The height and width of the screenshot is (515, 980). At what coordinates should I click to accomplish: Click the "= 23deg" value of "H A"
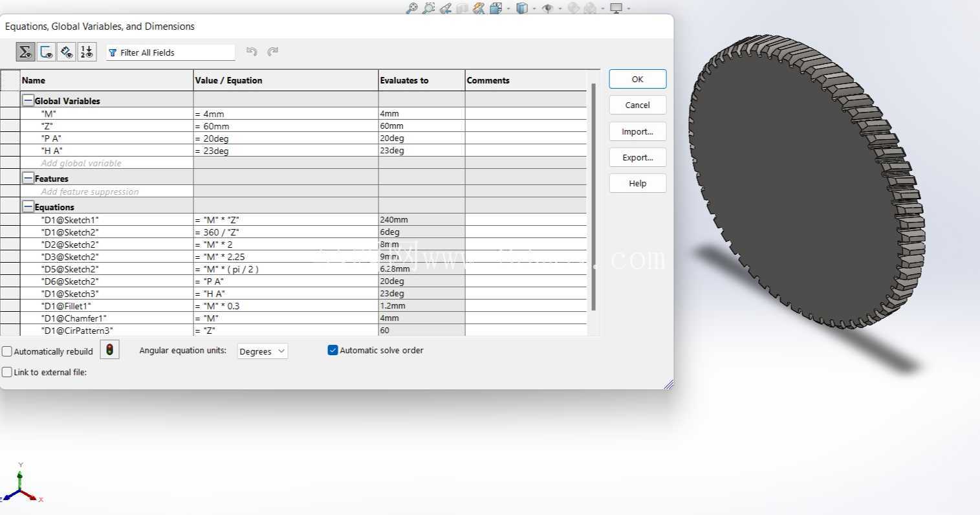tap(286, 151)
